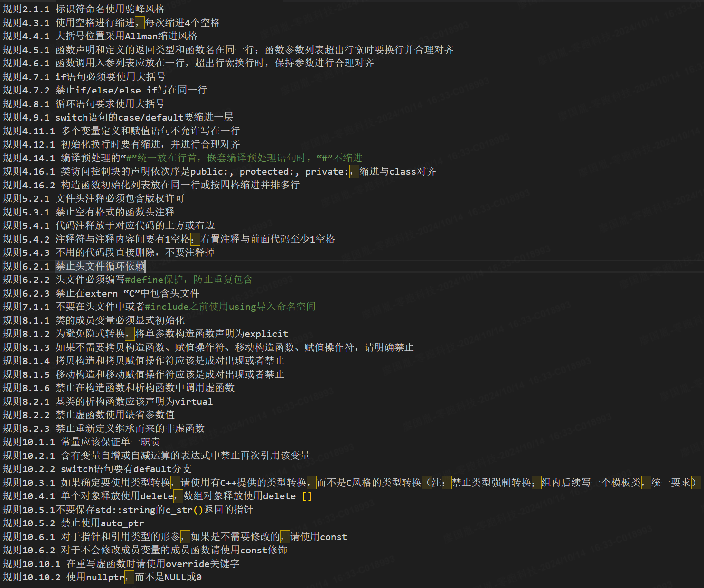Screen dimensions: 704x588
Task: Click line 规则4.7.2 禁止if/else/else if写在同一行
Action: (x=105, y=90)
